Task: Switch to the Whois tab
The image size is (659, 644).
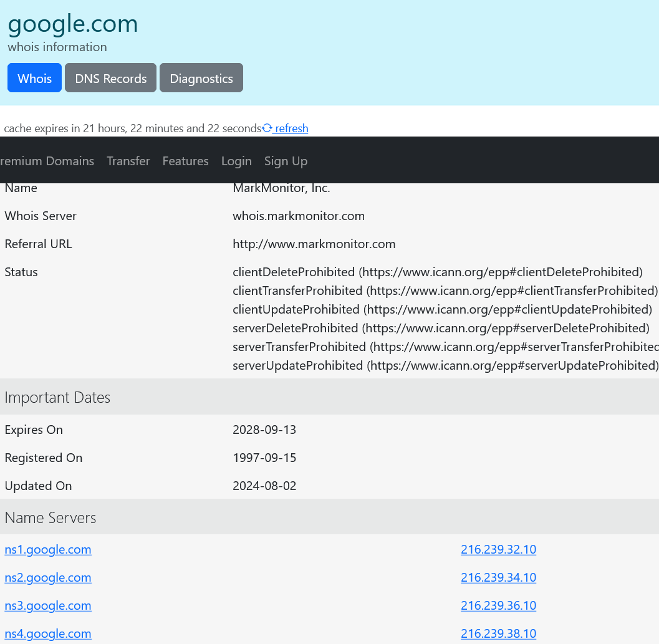Action: click(x=34, y=78)
